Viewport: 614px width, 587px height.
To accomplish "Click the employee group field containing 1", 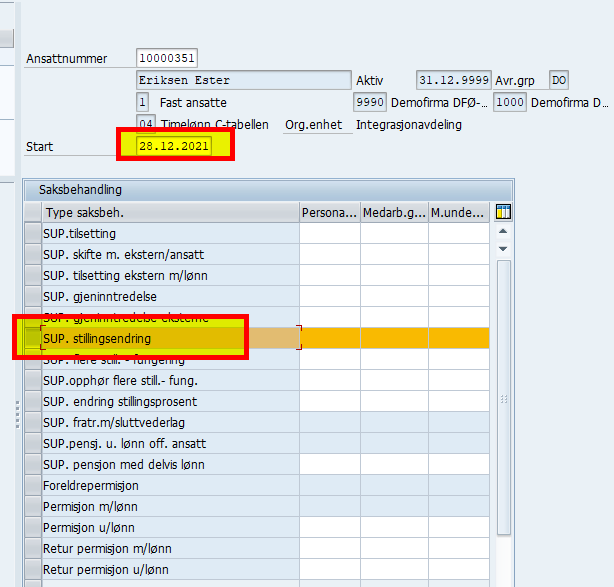I will [142, 102].
